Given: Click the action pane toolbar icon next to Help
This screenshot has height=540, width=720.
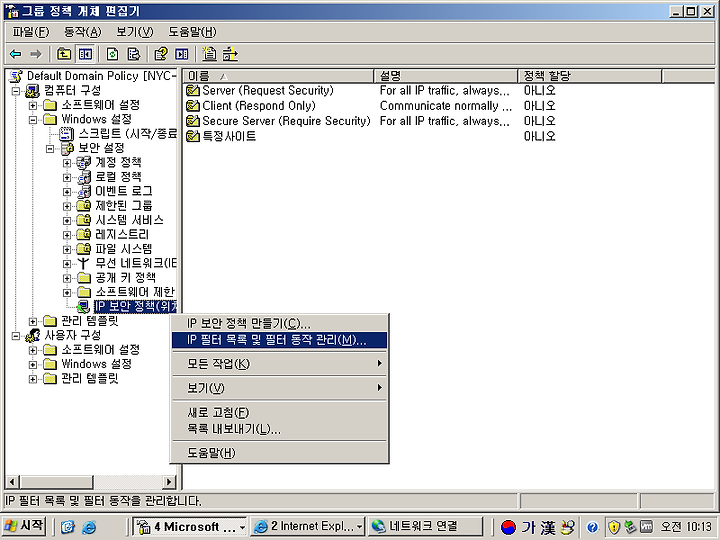Looking at the screenshot, I should (182, 54).
